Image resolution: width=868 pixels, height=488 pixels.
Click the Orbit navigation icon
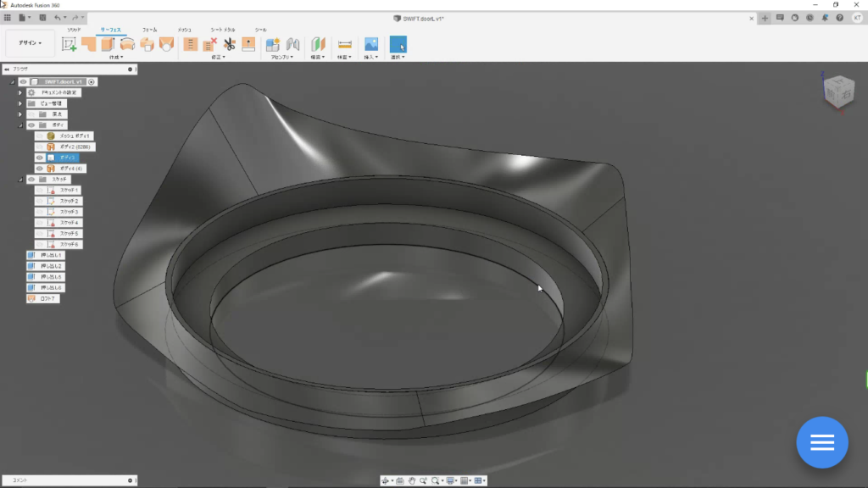click(x=386, y=481)
